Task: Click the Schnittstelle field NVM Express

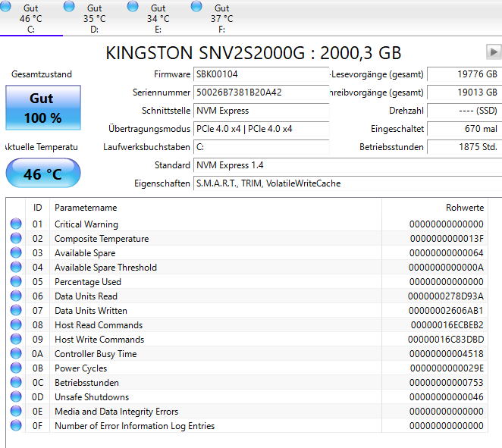Action: (262, 111)
